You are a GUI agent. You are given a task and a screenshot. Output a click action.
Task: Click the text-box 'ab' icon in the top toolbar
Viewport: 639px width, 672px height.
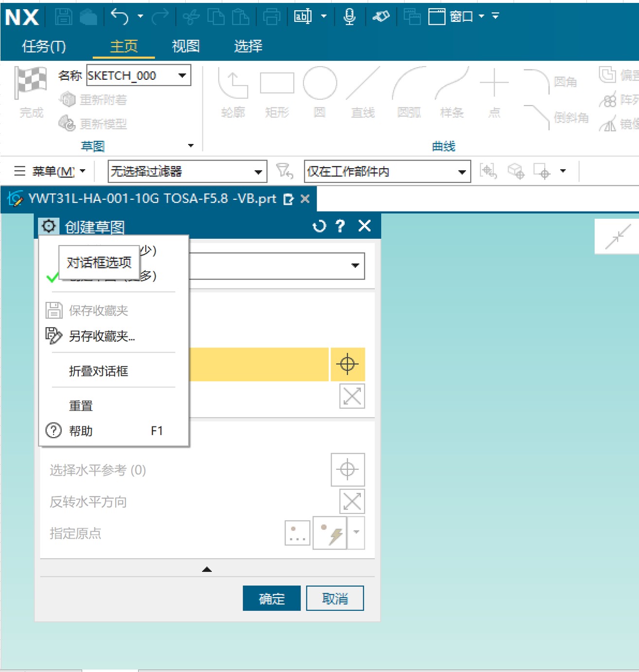[x=302, y=17]
